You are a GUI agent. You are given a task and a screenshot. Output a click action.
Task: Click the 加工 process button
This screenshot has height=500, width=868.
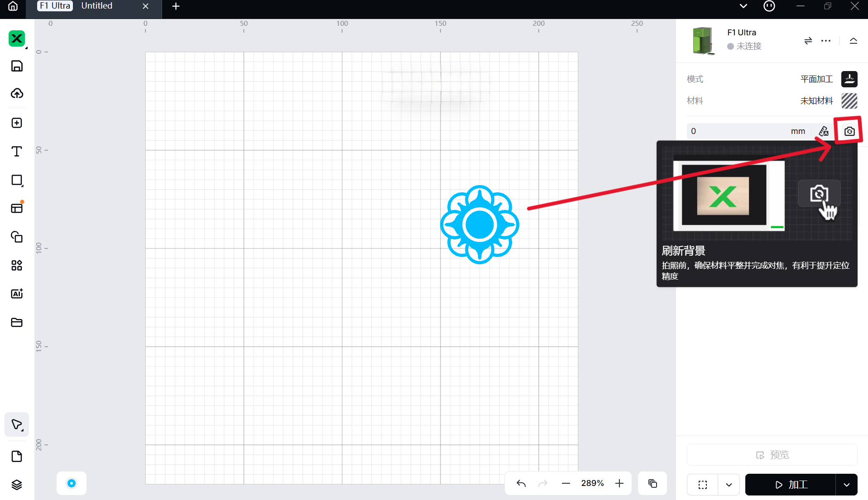791,485
